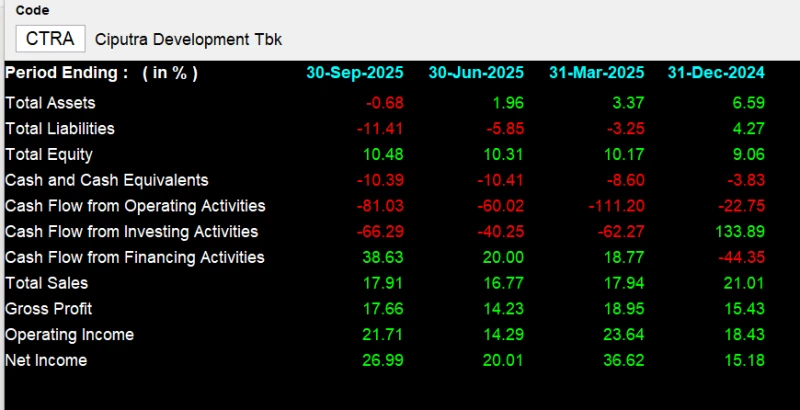Viewport: 800px width, 410px height.
Task: Click the Cash and Cash Equivalents row
Action: (x=107, y=180)
